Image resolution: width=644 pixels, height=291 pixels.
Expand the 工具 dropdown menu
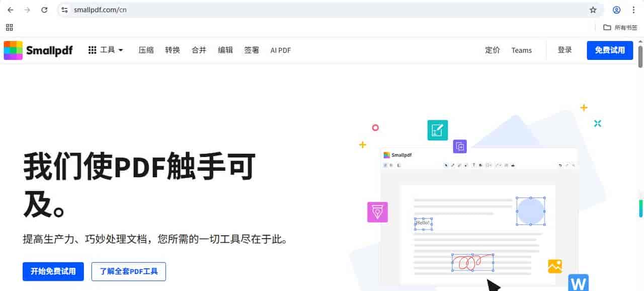(x=106, y=50)
